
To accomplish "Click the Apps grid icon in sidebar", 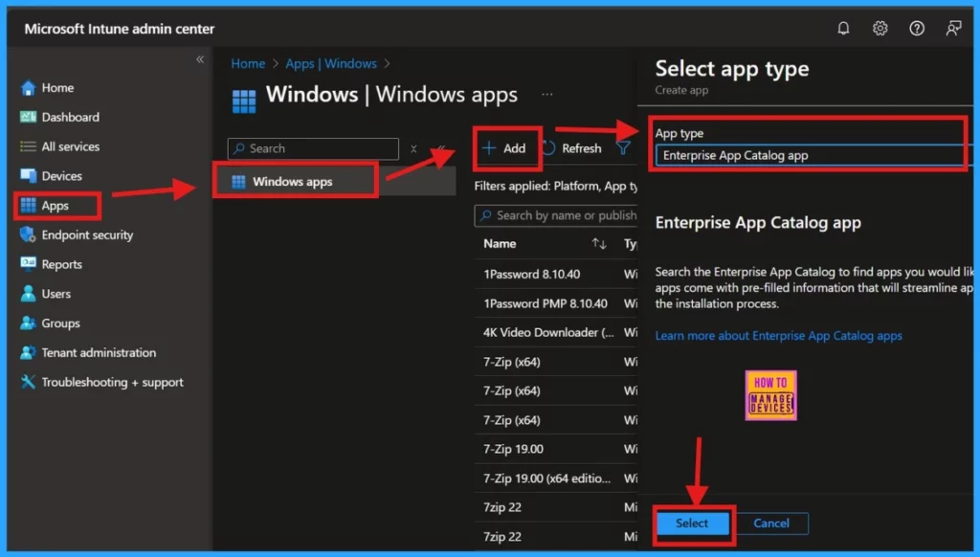I will [x=28, y=205].
